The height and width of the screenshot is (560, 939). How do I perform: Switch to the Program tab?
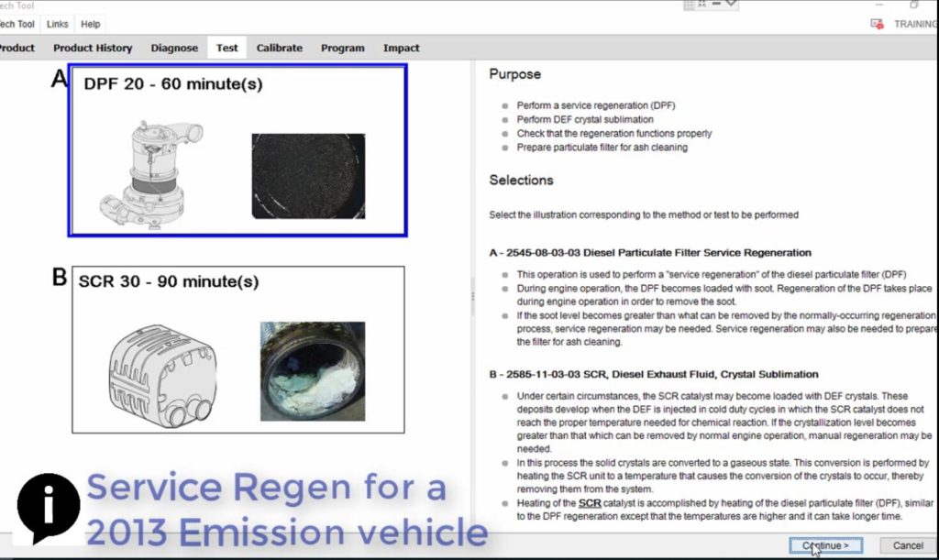click(342, 47)
